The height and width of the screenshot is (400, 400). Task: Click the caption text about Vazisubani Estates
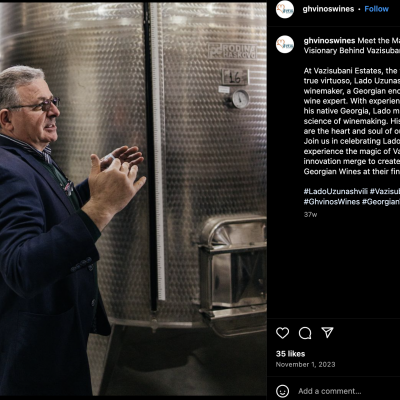pyautogui.click(x=352, y=121)
